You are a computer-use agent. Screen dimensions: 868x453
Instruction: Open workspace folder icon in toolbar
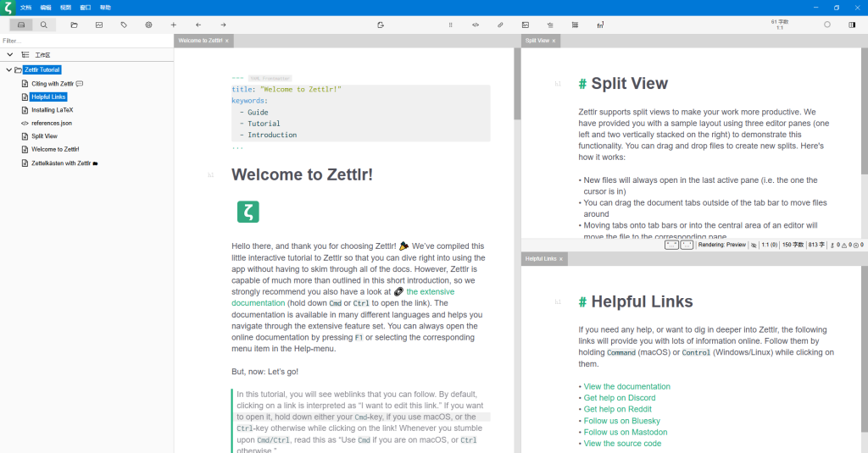[75, 25]
